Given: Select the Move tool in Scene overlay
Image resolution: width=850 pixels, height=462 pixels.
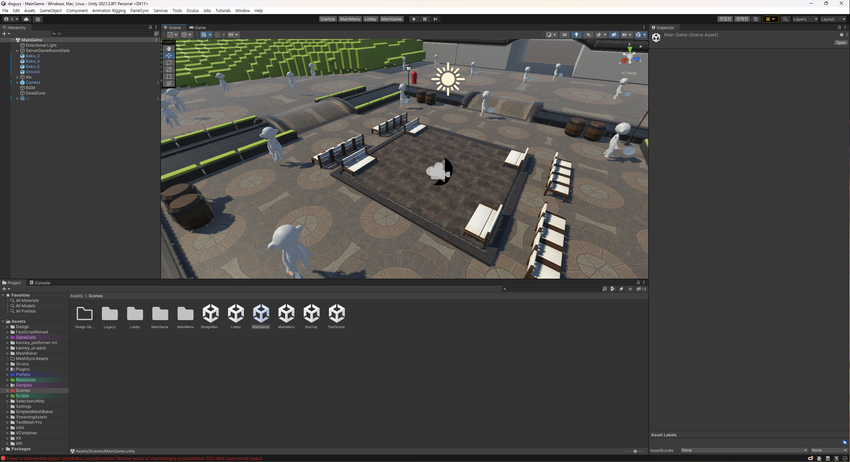Looking at the screenshot, I should click(168, 55).
